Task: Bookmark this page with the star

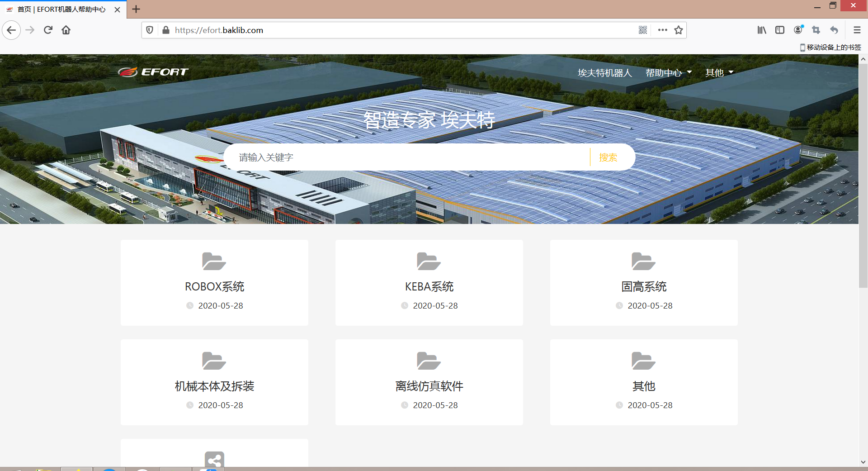Action: coord(679,30)
